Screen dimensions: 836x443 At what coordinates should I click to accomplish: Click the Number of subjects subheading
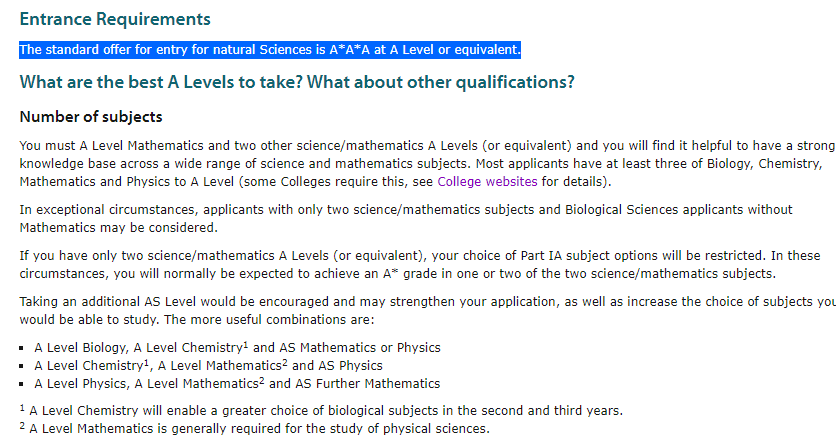coord(91,117)
